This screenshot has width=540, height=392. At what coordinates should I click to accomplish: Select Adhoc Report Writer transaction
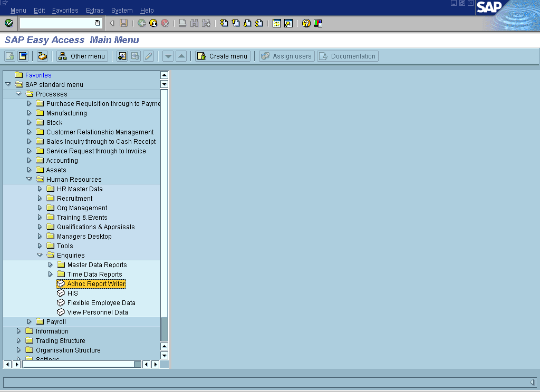97,283
